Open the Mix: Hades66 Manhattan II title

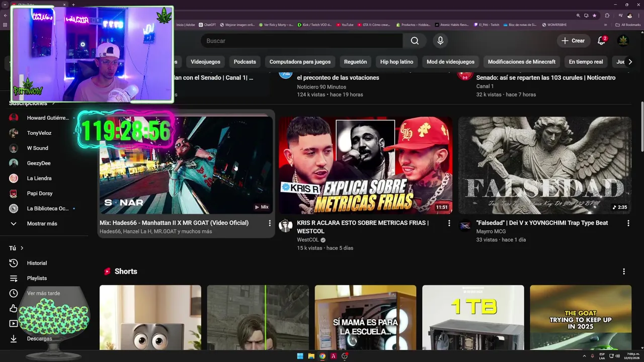(174, 223)
